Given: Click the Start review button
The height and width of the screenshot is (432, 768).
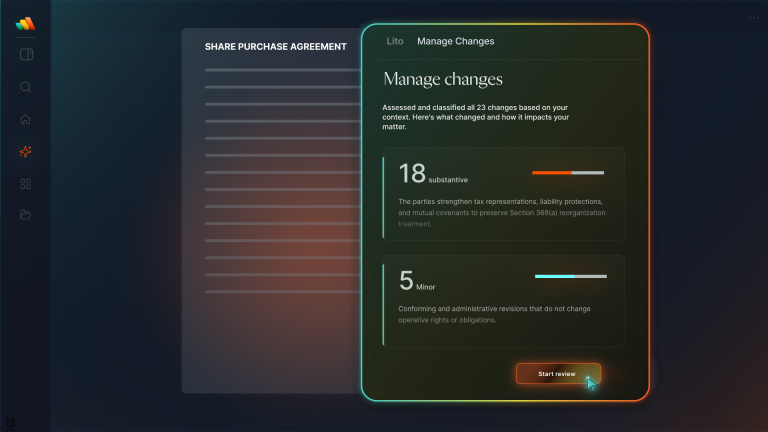Looking at the screenshot, I should pyautogui.click(x=558, y=374).
